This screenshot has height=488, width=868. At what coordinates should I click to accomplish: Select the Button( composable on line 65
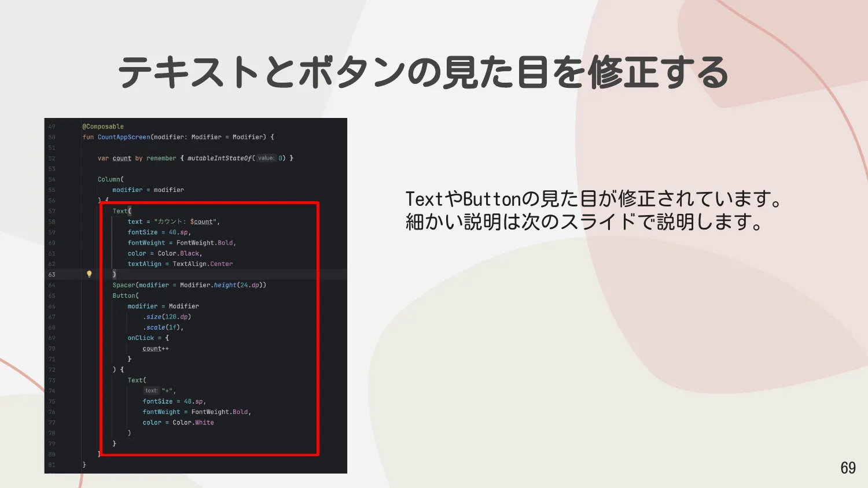(124, 295)
